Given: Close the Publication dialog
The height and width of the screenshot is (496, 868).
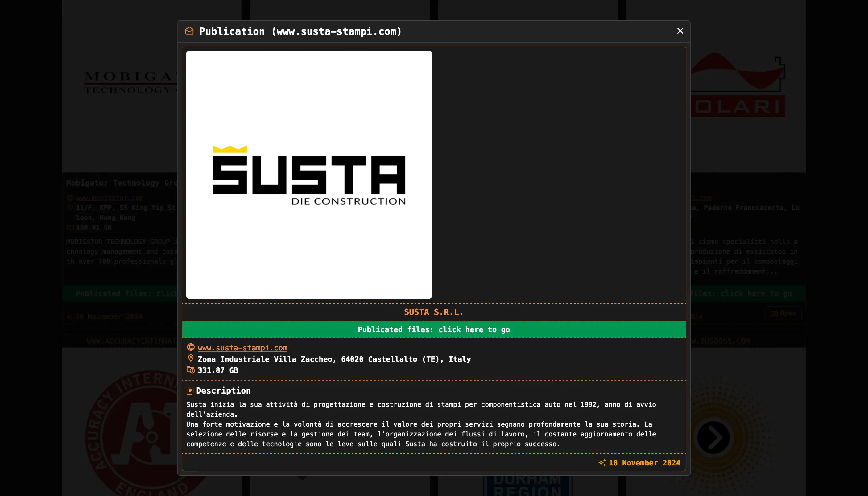Looking at the screenshot, I should pyautogui.click(x=680, y=31).
